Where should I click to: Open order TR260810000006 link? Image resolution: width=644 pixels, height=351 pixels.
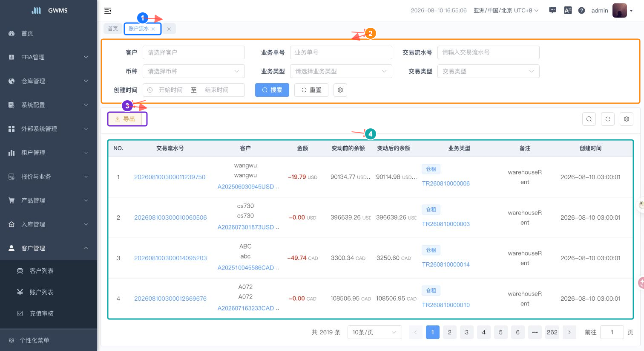click(446, 183)
